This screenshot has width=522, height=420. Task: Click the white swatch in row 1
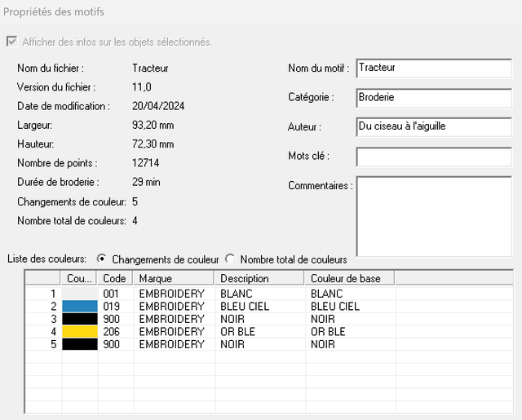80,294
